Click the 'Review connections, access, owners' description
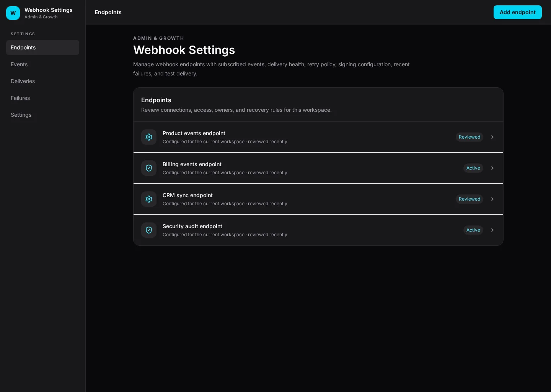Image resolution: width=551 pixels, height=392 pixels. (236, 110)
